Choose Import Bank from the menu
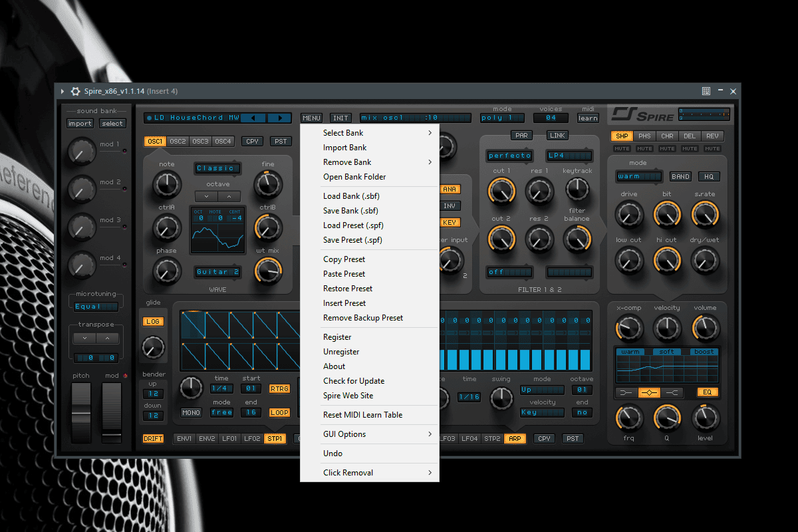Screen dimensions: 798x532 tap(370, 148)
